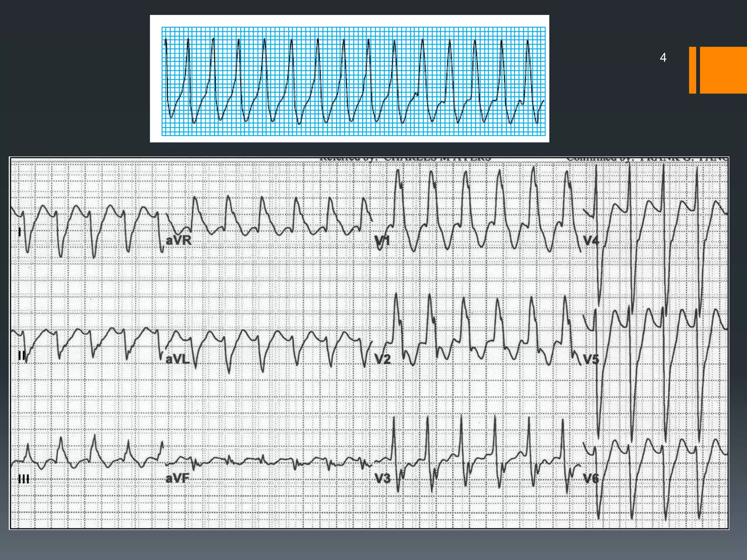Viewport: 747px width, 560px height.
Task: Click the lead II label
Action: pyautogui.click(x=22, y=355)
